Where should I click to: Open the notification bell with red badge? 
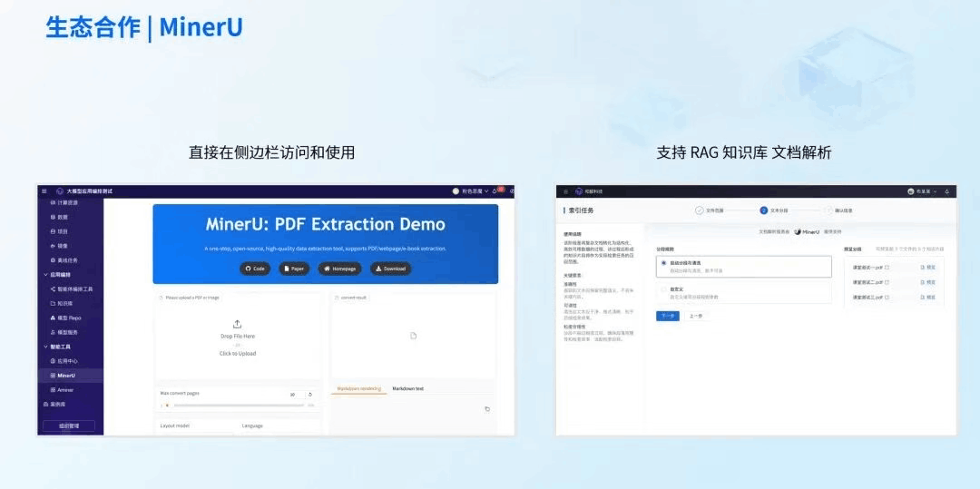pyautogui.click(x=495, y=191)
